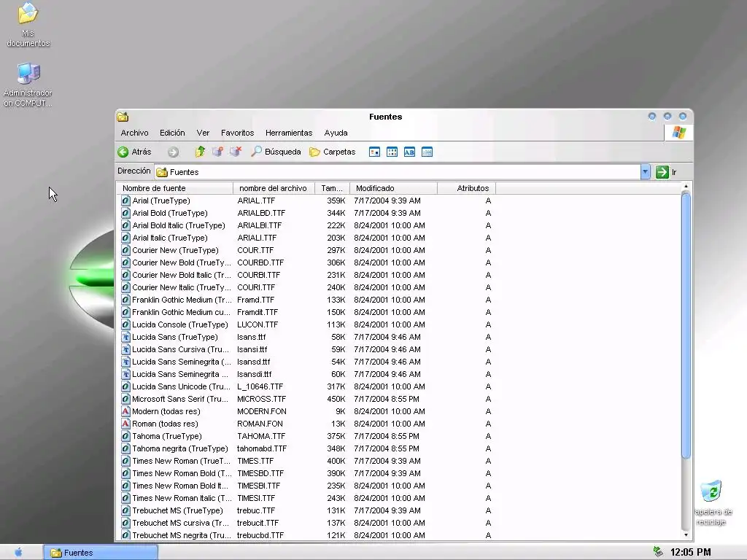
Task: Open the Edición menu
Action: 172,133
